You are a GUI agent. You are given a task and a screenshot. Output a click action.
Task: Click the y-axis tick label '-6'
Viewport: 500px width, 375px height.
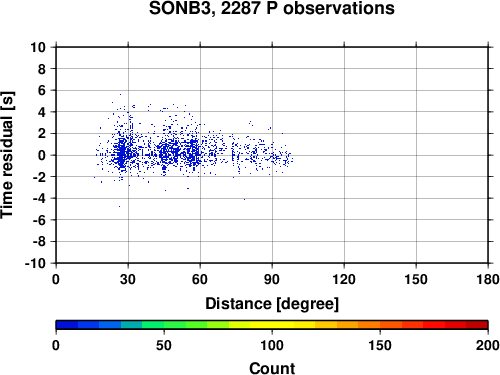click(39, 220)
